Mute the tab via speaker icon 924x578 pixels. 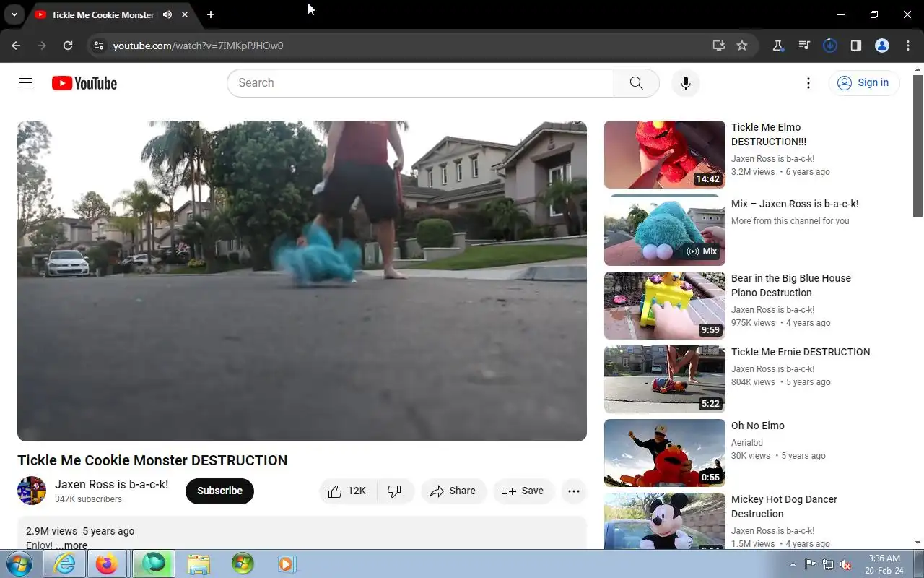click(x=167, y=14)
